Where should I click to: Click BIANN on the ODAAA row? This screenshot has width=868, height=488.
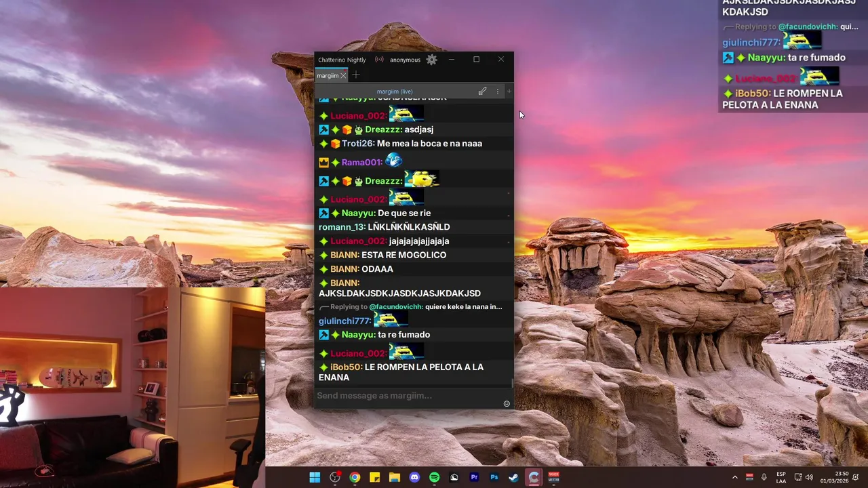pyautogui.click(x=344, y=269)
